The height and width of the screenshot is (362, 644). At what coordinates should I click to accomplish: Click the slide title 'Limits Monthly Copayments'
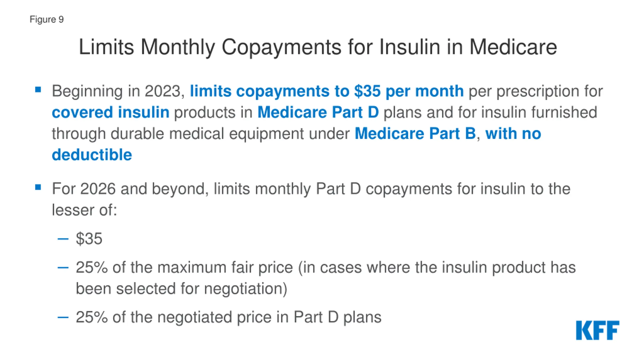318,47
